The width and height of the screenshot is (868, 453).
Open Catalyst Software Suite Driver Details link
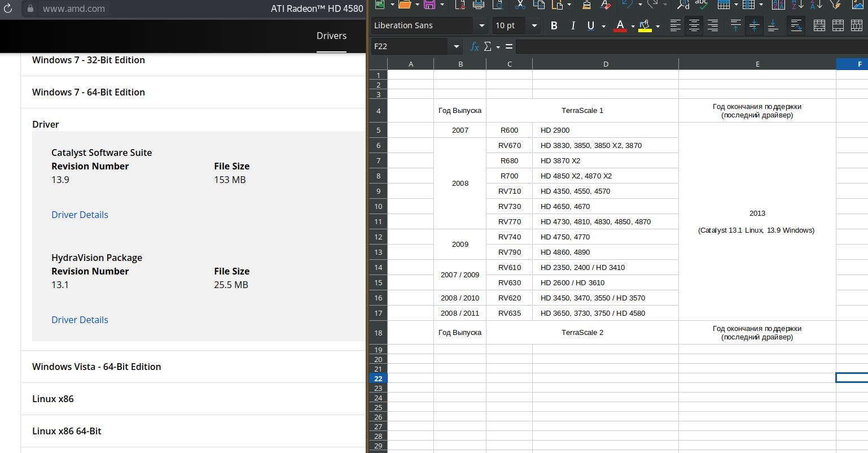pos(80,215)
